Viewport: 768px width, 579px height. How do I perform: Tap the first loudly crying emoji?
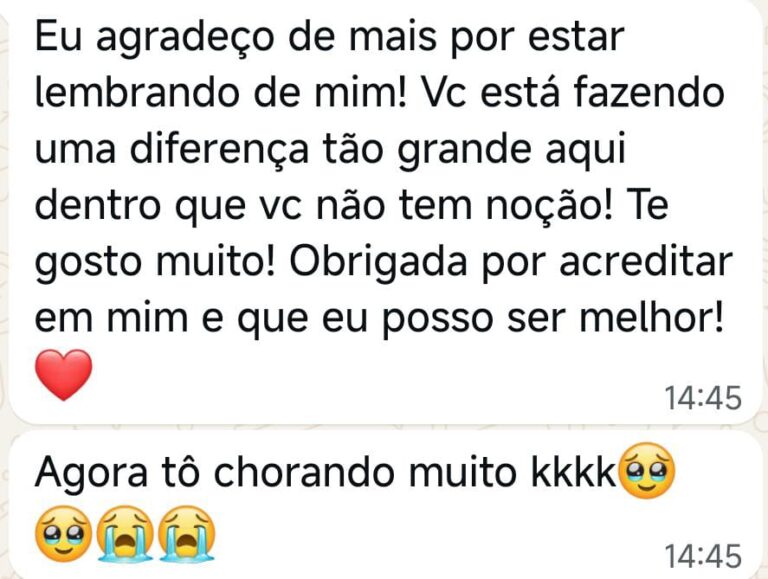click(125, 534)
